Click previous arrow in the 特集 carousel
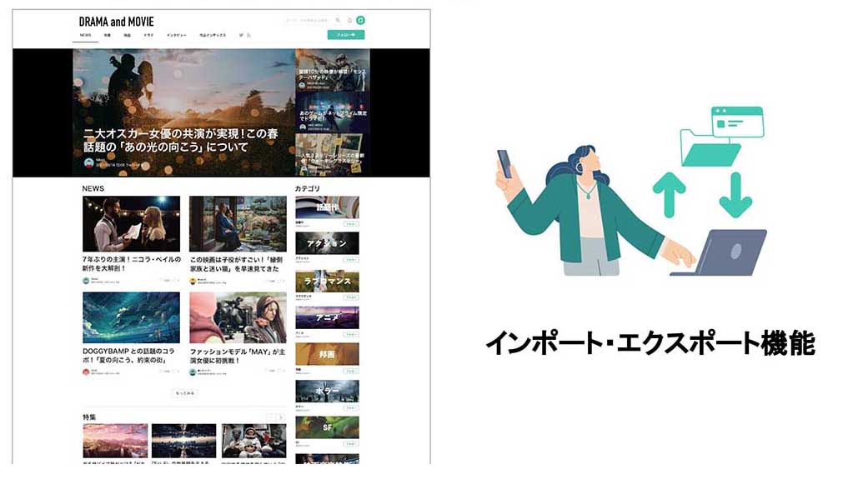 coord(270,417)
